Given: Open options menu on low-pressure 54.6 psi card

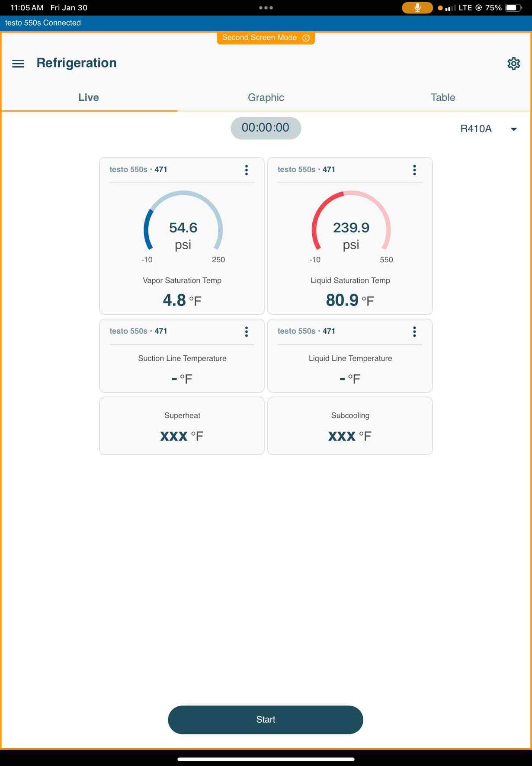Looking at the screenshot, I should [247, 170].
